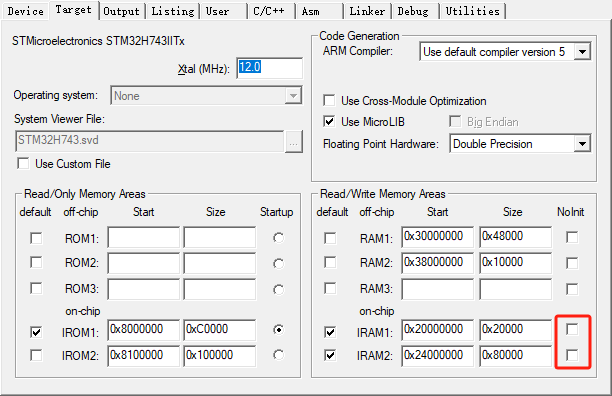Check the RAM2 default checkbox
Viewport: 612px width, 396px height.
tap(330, 262)
